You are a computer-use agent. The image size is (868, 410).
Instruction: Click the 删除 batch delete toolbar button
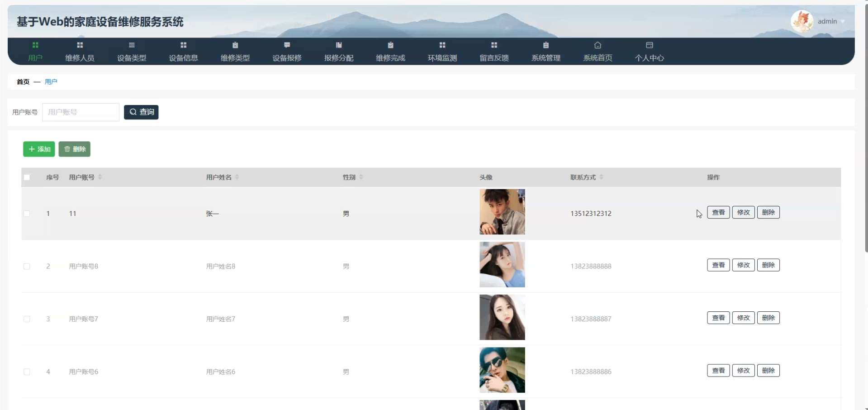(x=75, y=149)
